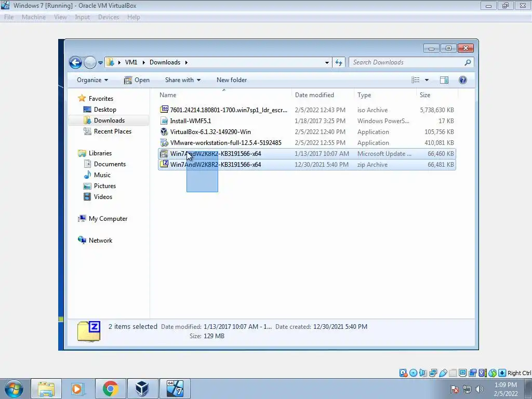Viewport: 532px width, 399px height.
Task: Select Favorites in the navigation pane
Action: point(101,98)
